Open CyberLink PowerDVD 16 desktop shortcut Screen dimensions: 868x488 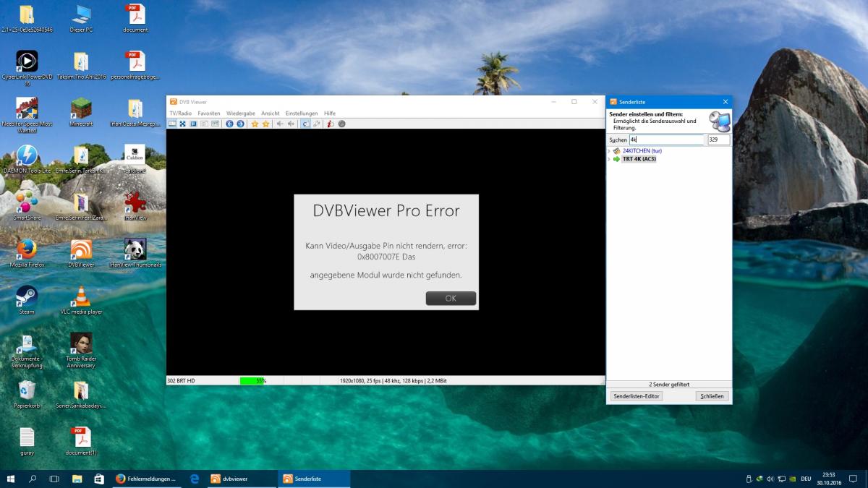click(x=27, y=69)
